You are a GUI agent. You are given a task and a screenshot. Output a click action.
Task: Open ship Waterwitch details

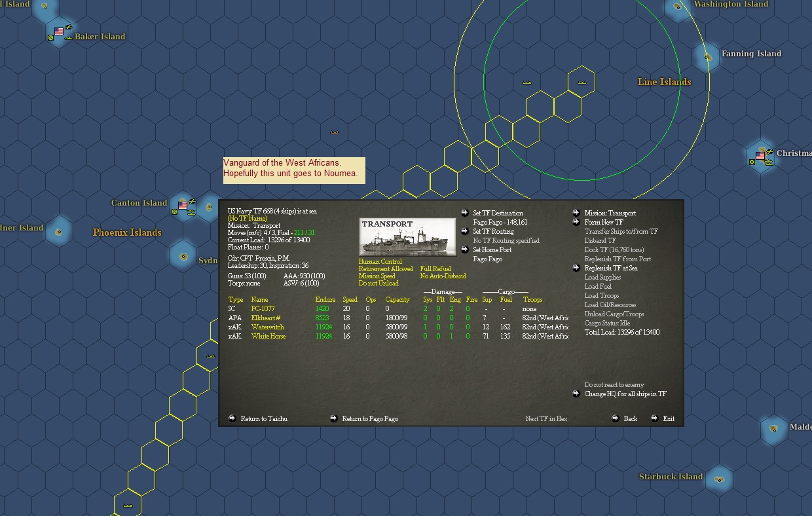(x=267, y=327)
